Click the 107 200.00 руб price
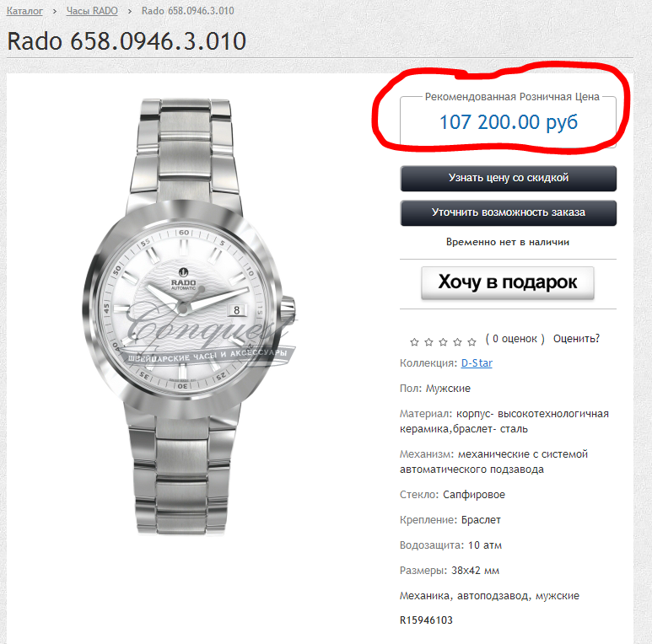The image size is (652, 644). tap(509, 122)
